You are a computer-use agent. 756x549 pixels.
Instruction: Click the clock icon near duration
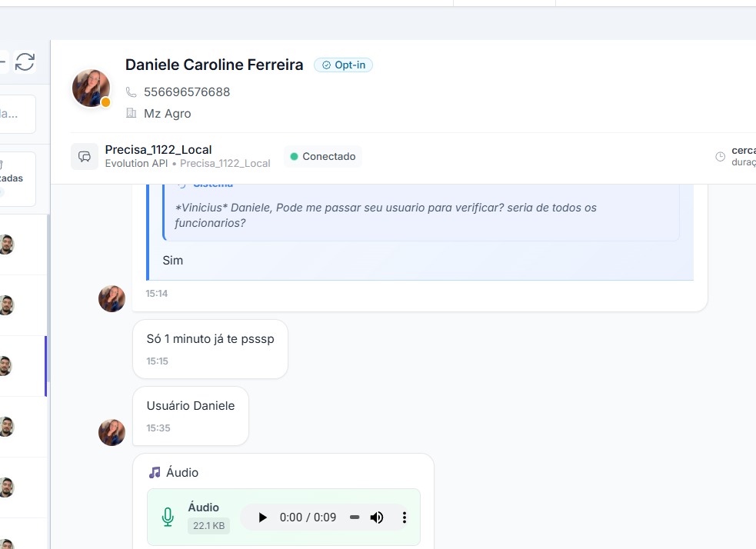[721, 157]
